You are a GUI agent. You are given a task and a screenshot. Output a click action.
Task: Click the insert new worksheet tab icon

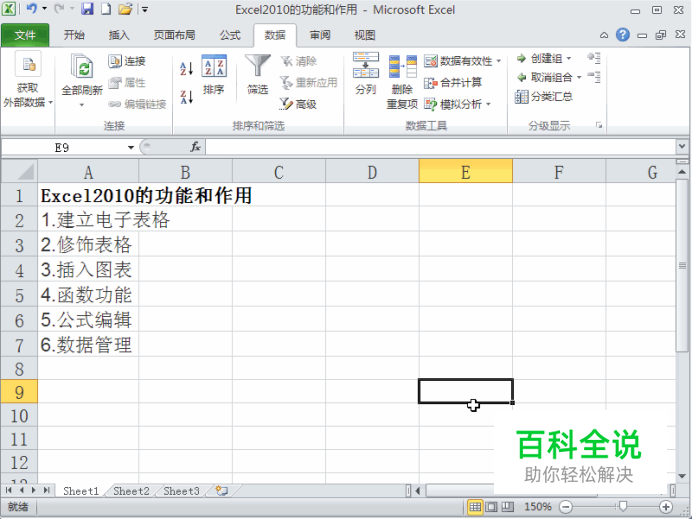[x=222, y=491]
